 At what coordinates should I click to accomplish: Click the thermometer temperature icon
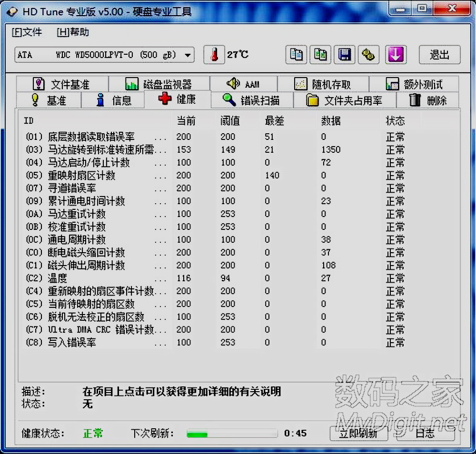click(214, 55)
